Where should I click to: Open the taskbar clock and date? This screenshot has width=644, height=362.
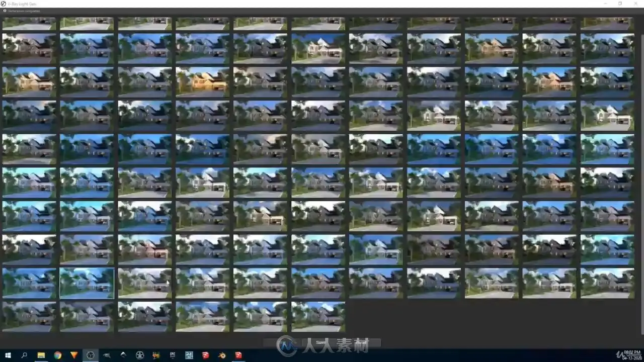tap(631, 355)
